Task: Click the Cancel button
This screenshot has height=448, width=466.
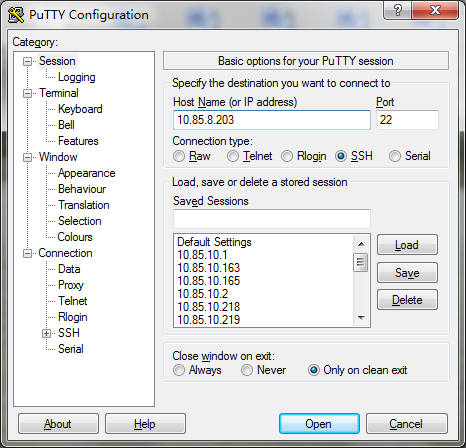Action: pos(406,424)
